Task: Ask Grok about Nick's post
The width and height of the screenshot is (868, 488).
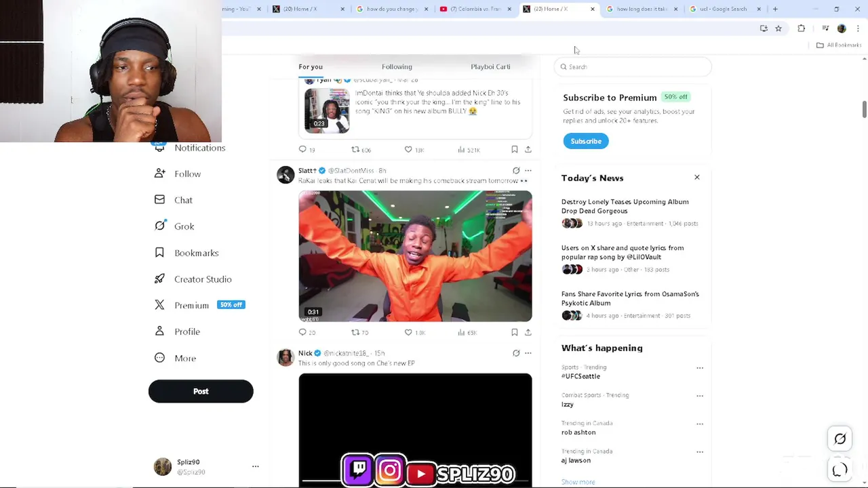Action: click(x=516, y=353)
